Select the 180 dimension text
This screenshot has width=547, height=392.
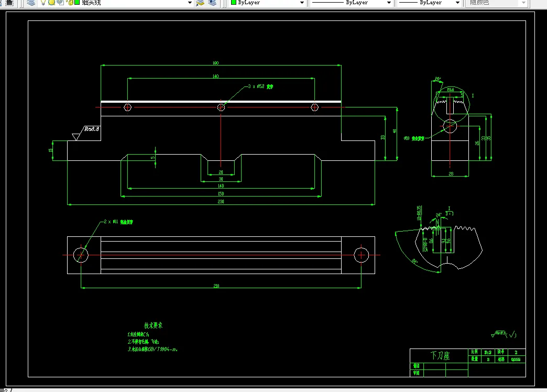tap(215, 63)
